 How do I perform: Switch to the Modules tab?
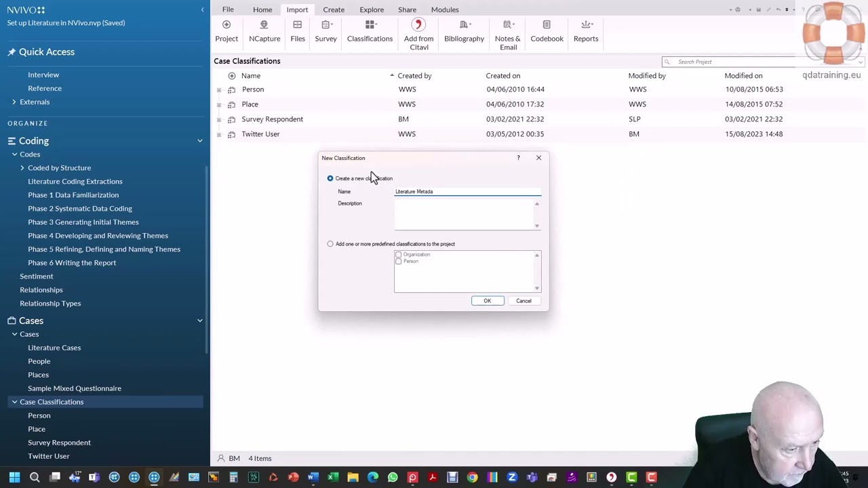pos(445,9)
